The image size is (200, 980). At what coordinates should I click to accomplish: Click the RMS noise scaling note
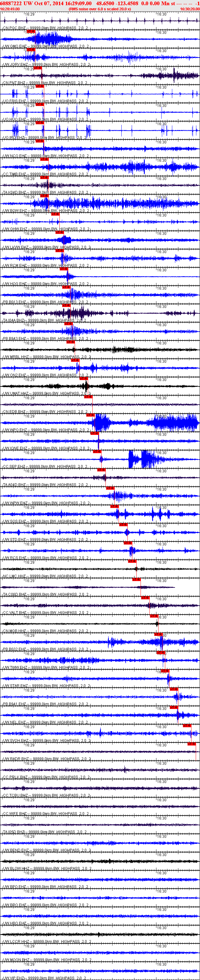click(100, 9)
